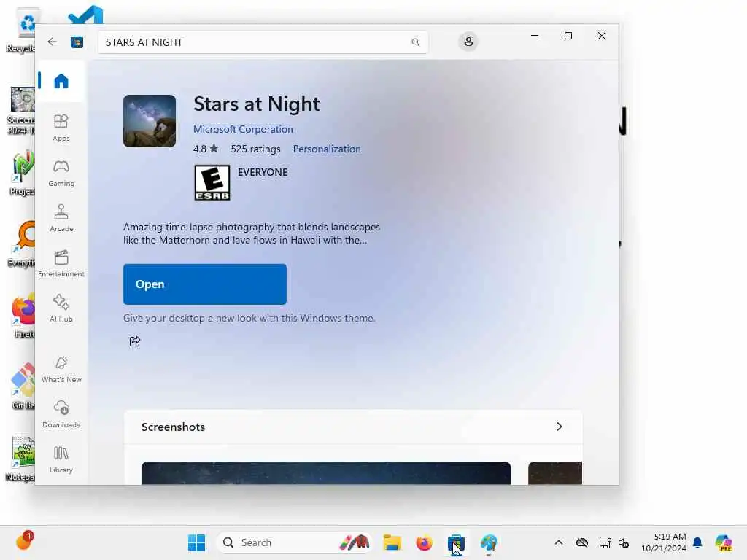Open File Explorer from the taskbar
Viewport: 747px width, 560px height.
coord(392,542)
